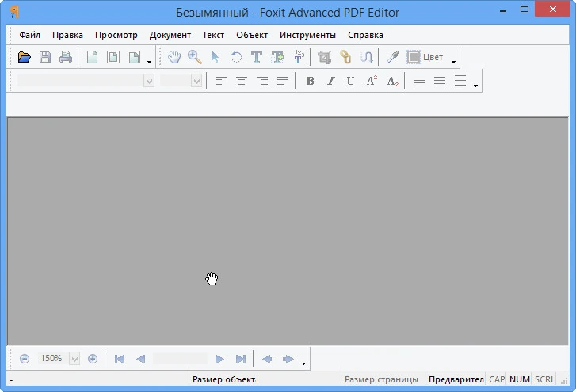
Task: Click the second page layout icon
Action: 113,57
